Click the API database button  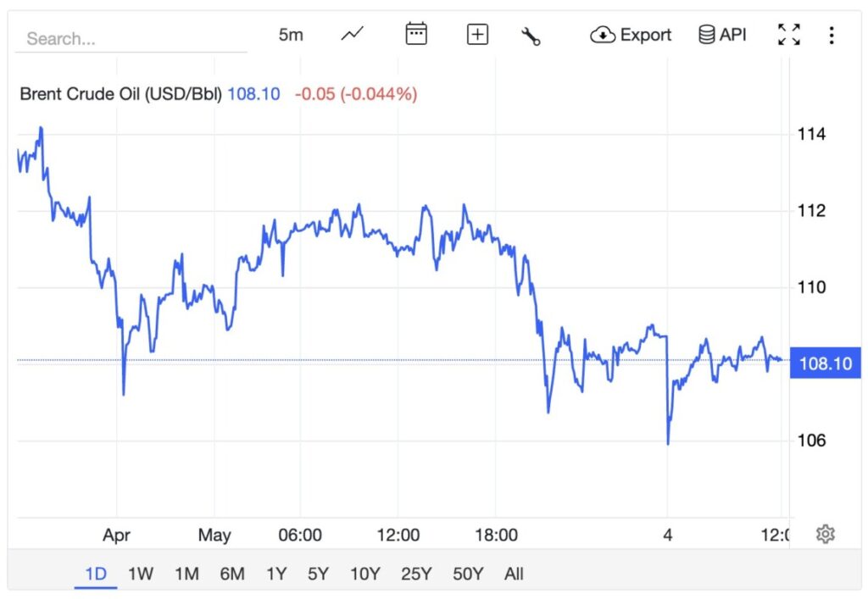[722, 35]
